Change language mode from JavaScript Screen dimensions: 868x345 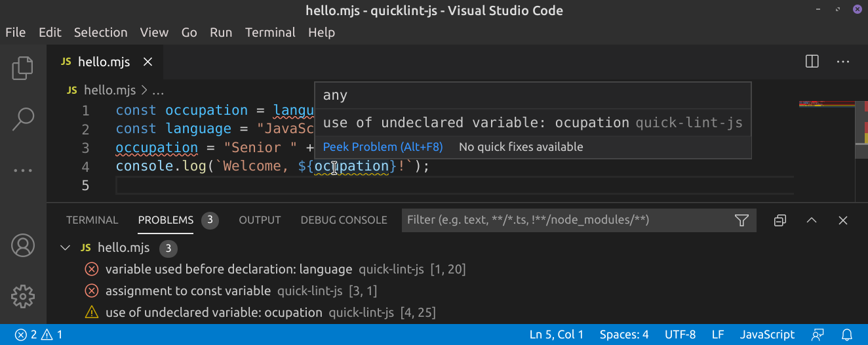click(x=767, y=335)
